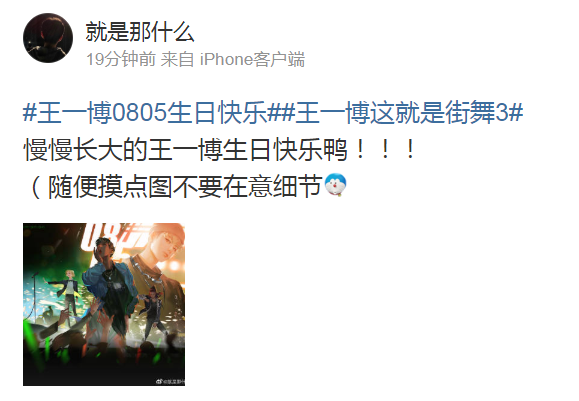Click the three exclamation marks in post
This screenshot has height=401, width=579.
[x=385, y=150]
